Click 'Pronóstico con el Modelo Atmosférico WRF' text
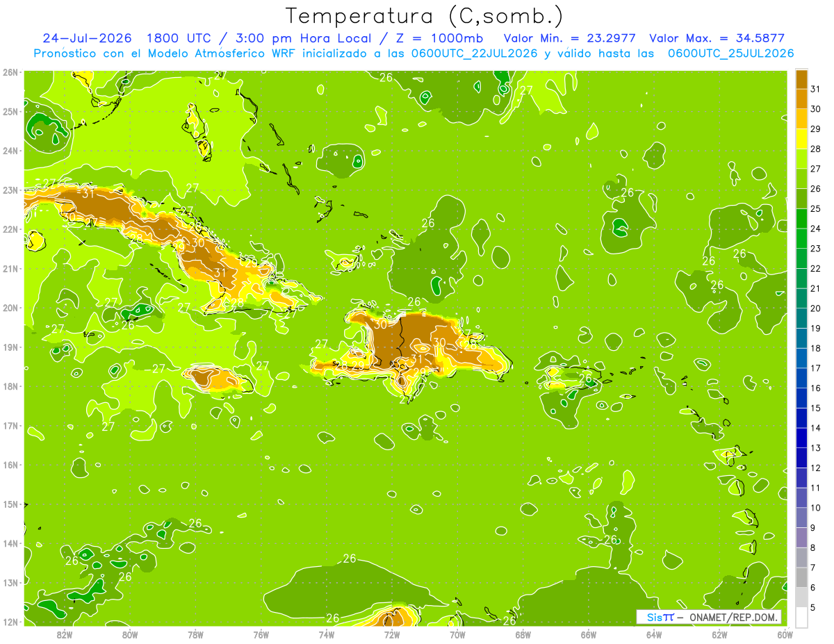 pyautogui.click(x=165, y=53)
